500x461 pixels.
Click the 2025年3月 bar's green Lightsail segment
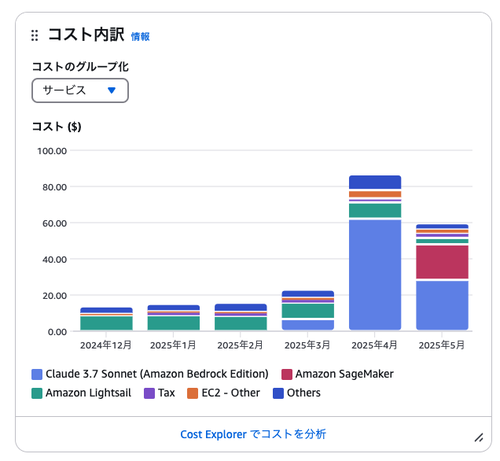pos(308,311)
